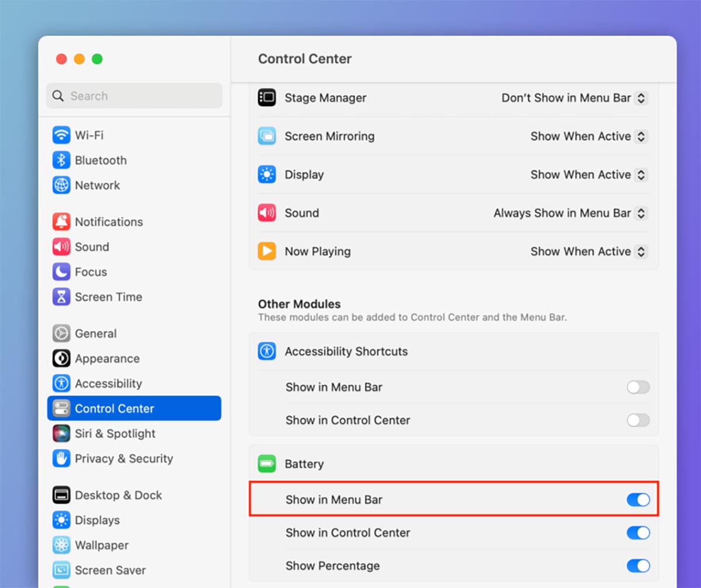Screen dimensions: 701x588
Task: Enable Accessibility Shortcuts Show in Control Center
Action: (638, 420)
